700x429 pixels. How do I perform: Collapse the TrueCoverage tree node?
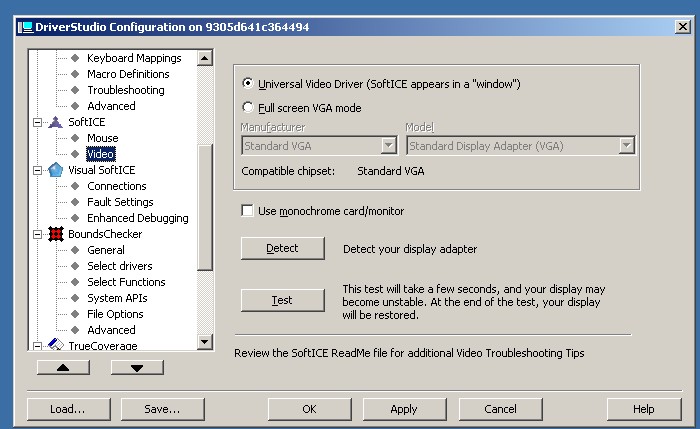click(38, 346)
